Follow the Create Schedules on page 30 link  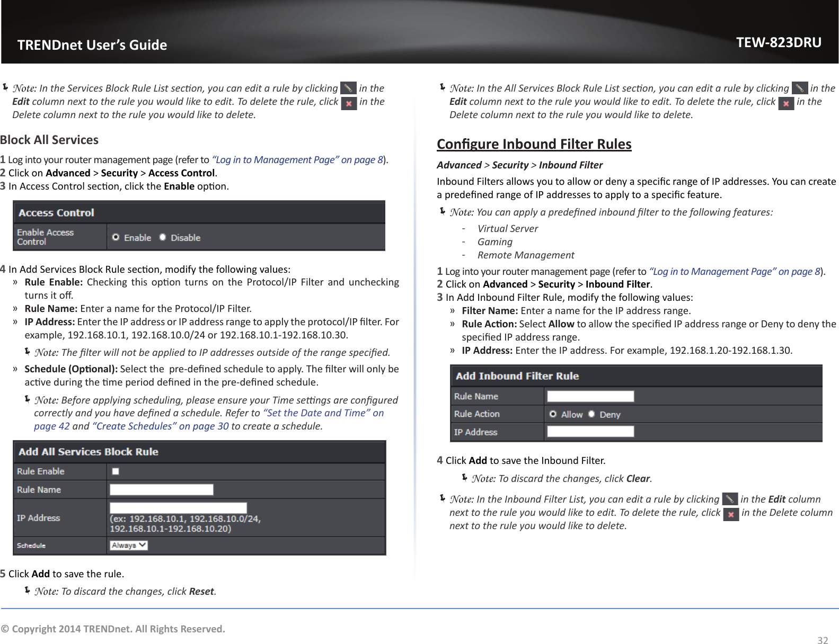click(x=161, y=426)
